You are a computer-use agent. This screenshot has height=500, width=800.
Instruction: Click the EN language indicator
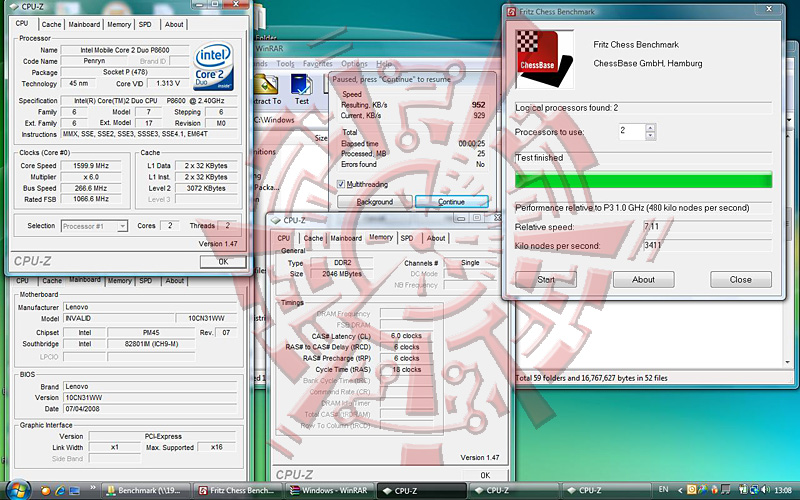[x=663, y=489]
